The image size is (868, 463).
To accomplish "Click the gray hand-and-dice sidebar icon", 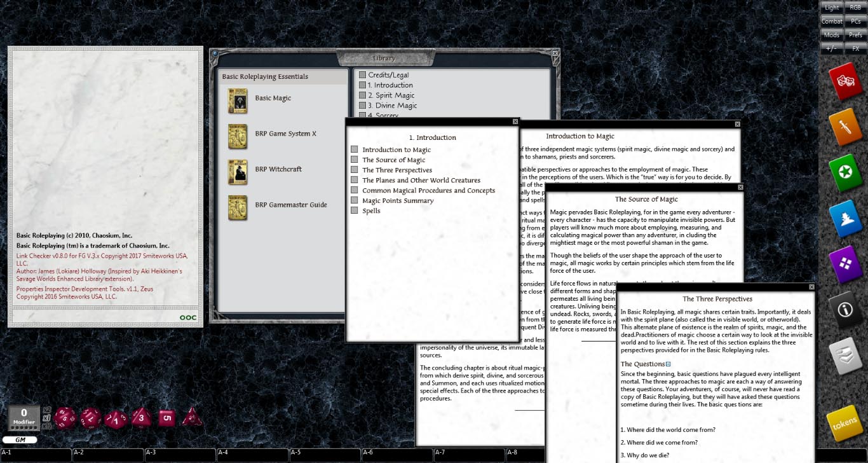I will [847, 356].
